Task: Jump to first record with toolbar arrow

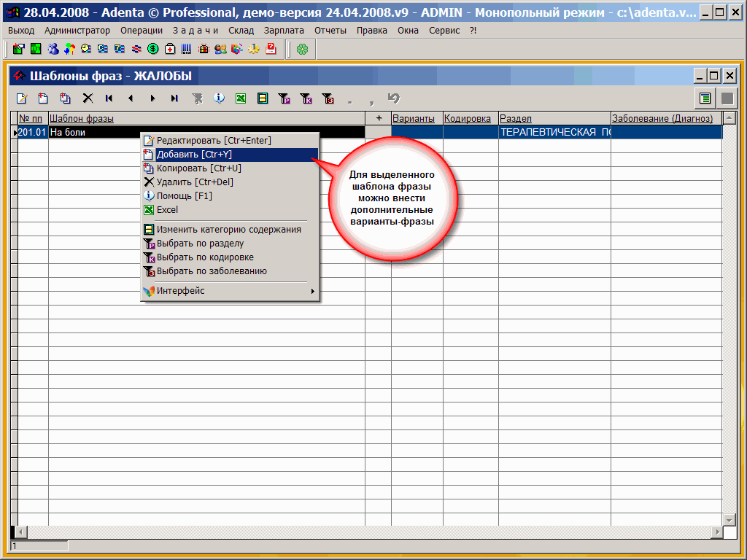Action: click(109, 98)
